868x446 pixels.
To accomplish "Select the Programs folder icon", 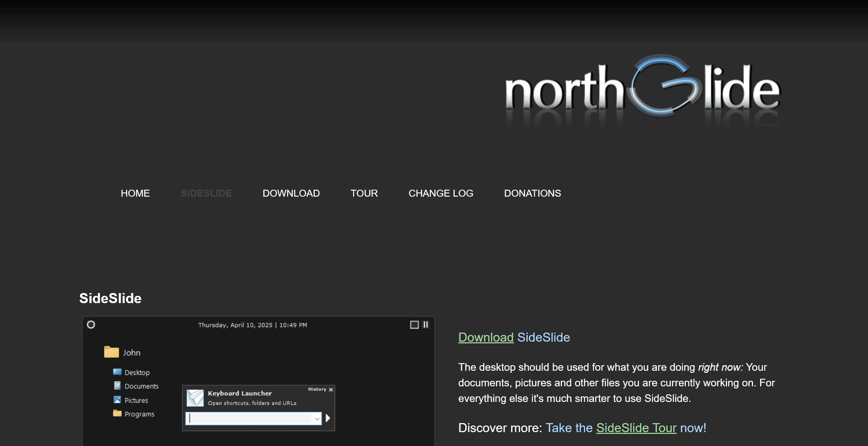I will [x=117, y=413].
